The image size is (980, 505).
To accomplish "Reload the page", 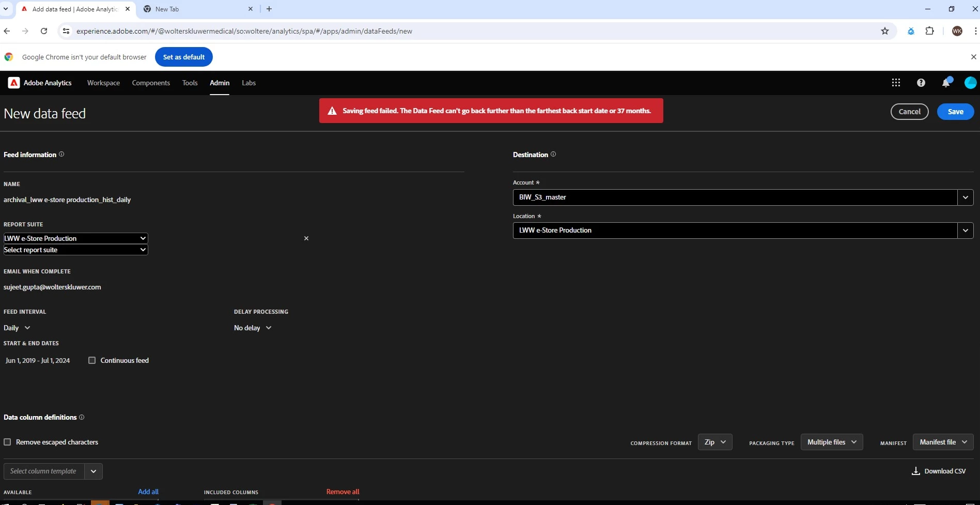I will click(44, 31).
